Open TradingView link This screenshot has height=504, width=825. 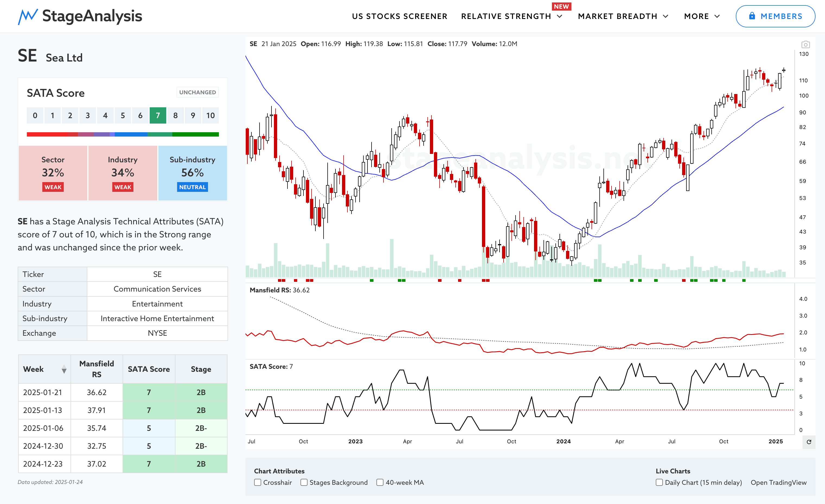pos(778,482)
